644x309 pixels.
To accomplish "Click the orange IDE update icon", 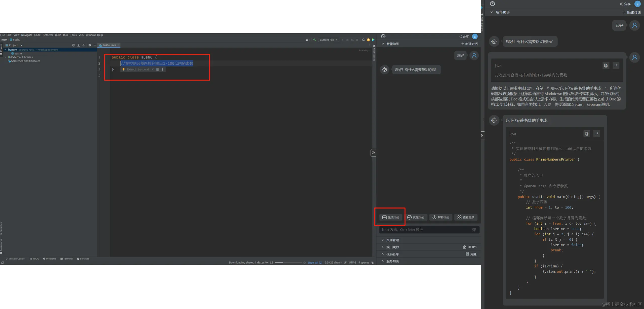I will point(368,40).
